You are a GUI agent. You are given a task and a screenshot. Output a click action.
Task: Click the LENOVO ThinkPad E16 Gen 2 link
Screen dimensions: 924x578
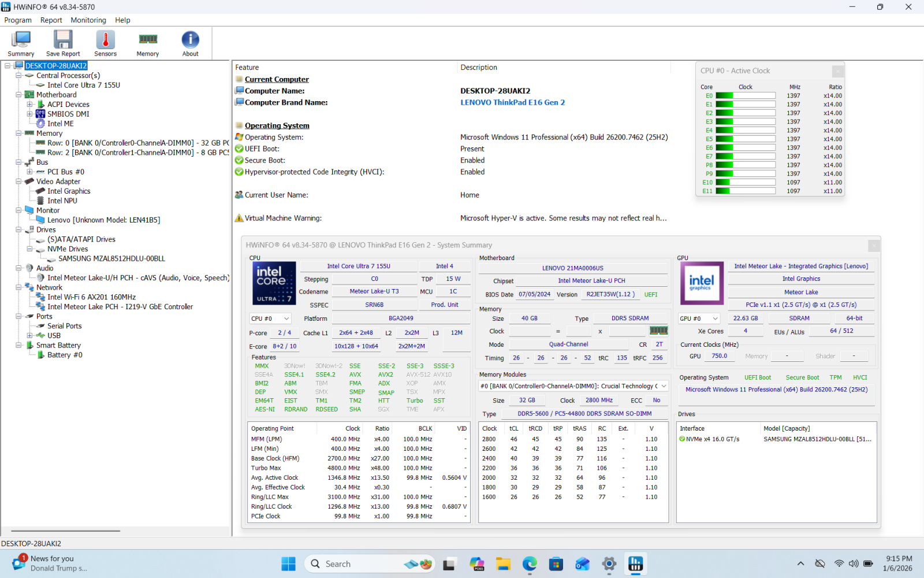click(512, 102)
